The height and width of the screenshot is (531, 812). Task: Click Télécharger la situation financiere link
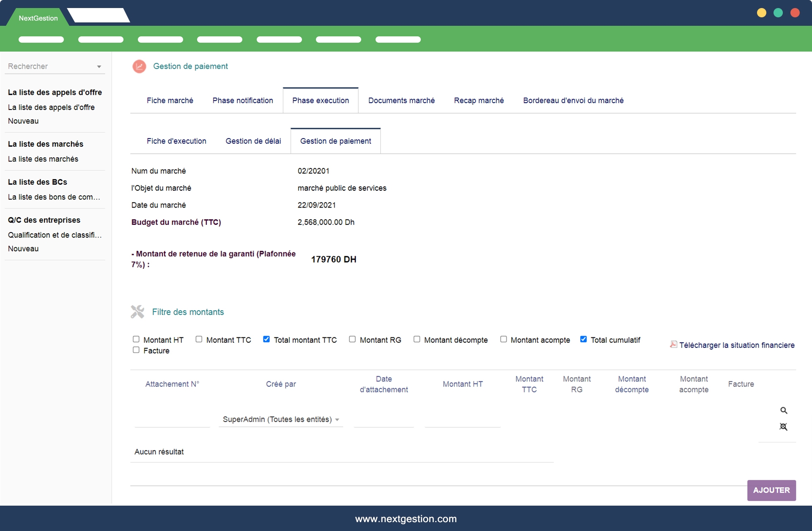pyautogui.click(x=737, y=345)
